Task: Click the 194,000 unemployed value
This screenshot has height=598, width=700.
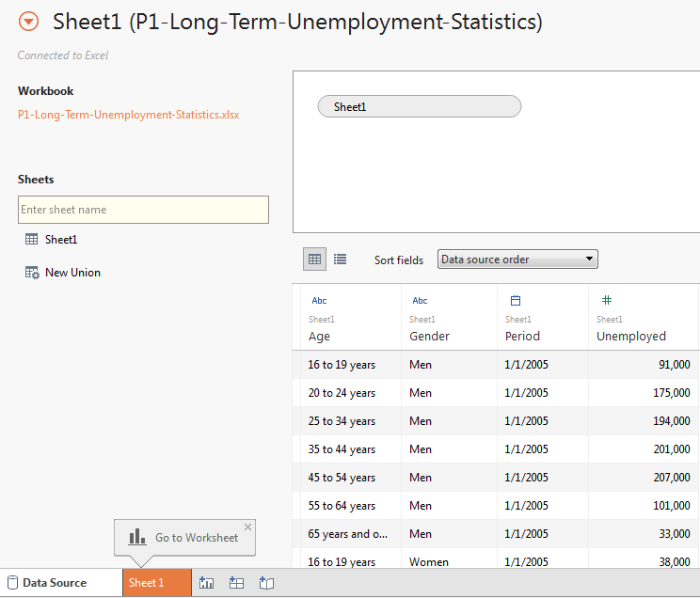Action: [672, 421]
